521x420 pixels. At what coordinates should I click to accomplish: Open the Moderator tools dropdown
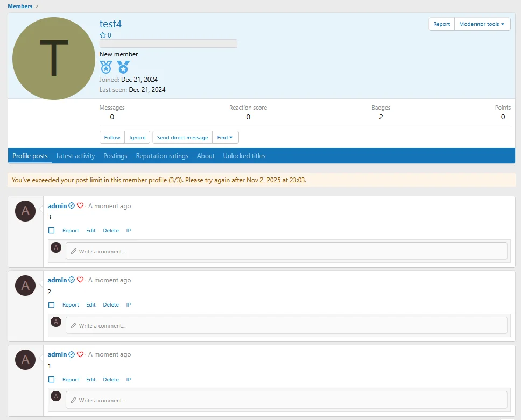click(x=482, y=24)
